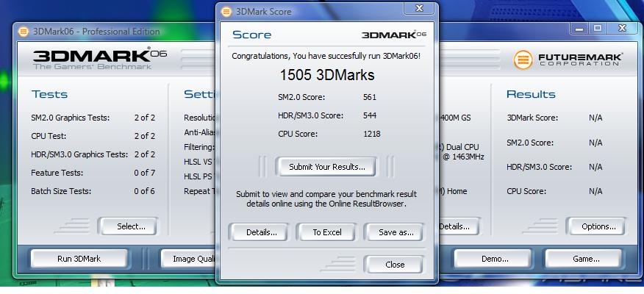
Task: Click Submit Your Results button
Action: point(326,167)
